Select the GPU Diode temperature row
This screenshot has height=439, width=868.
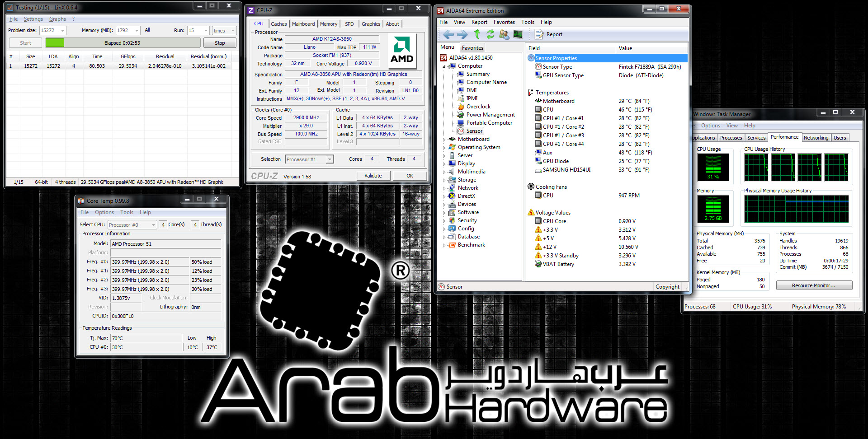point(607,161)
